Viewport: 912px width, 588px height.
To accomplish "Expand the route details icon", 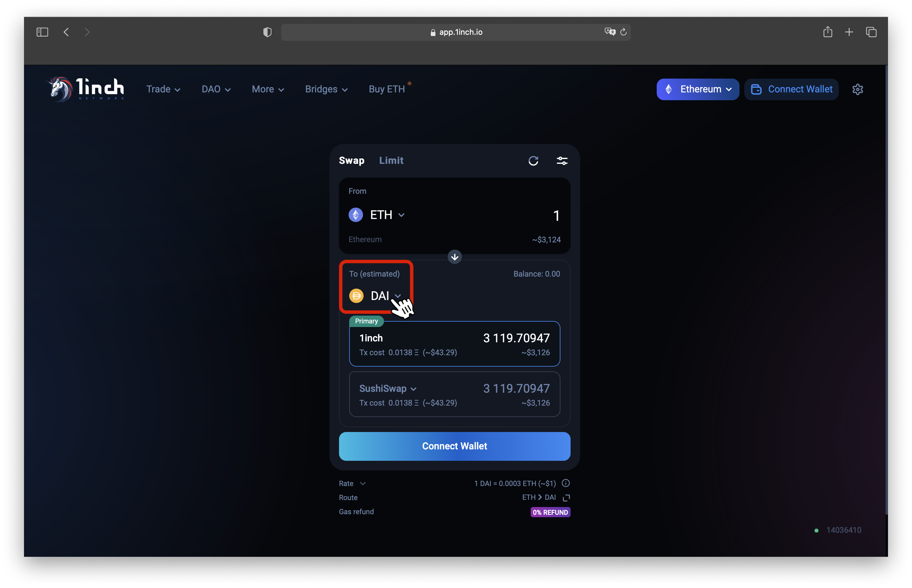I will 566,497.
